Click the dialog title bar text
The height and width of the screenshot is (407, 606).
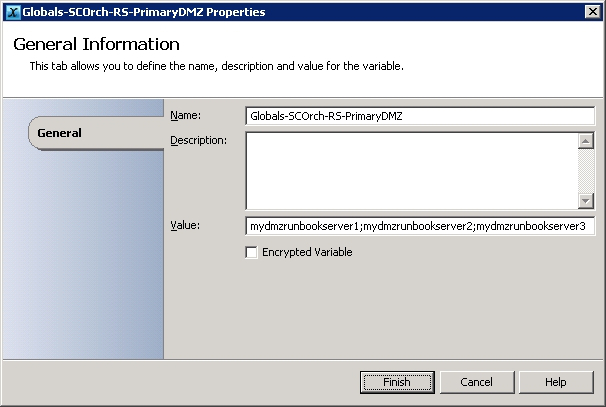pos(144,12)
